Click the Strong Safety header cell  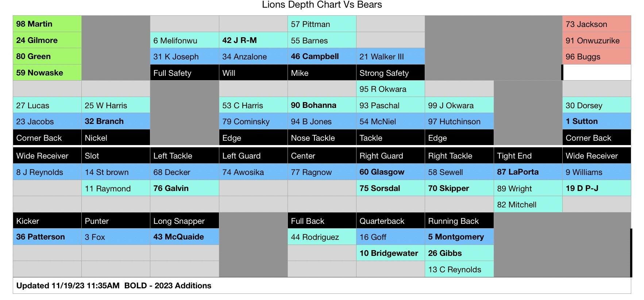pos(390,73)
